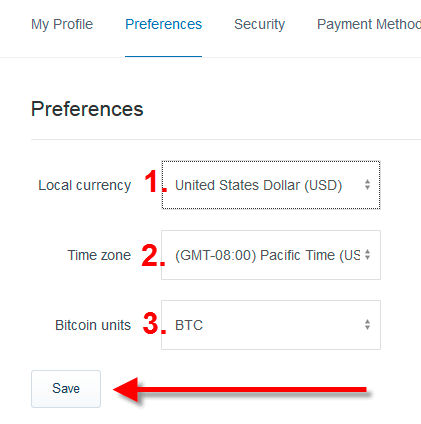
Task: Click the red number 3 annotation
Action: click(154, 323)
